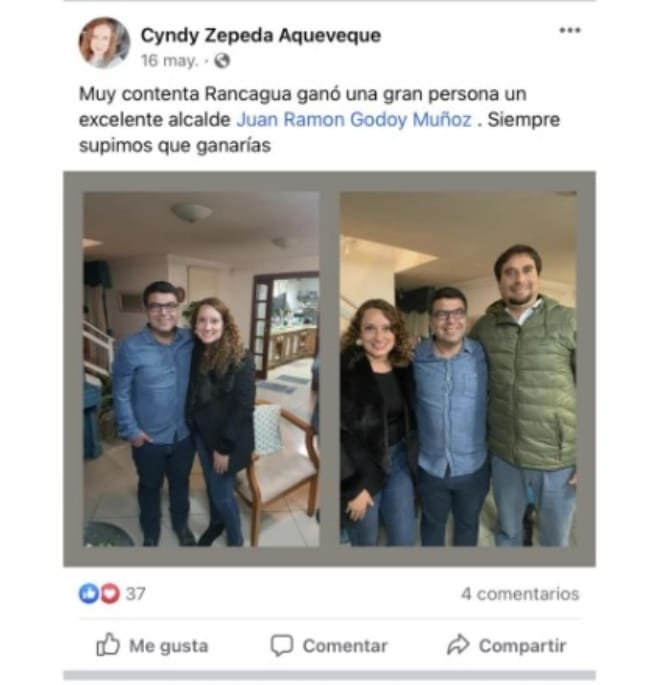Open the three-dot post options menu

pos(570,30)
